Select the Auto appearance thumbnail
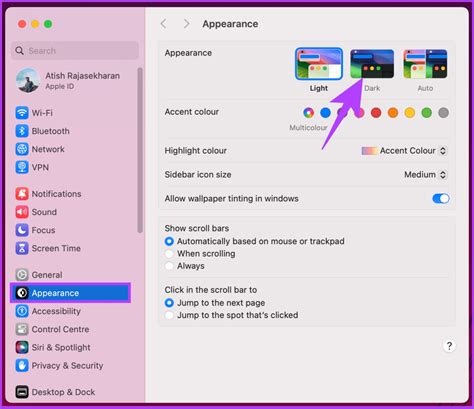 click(425, 64)
